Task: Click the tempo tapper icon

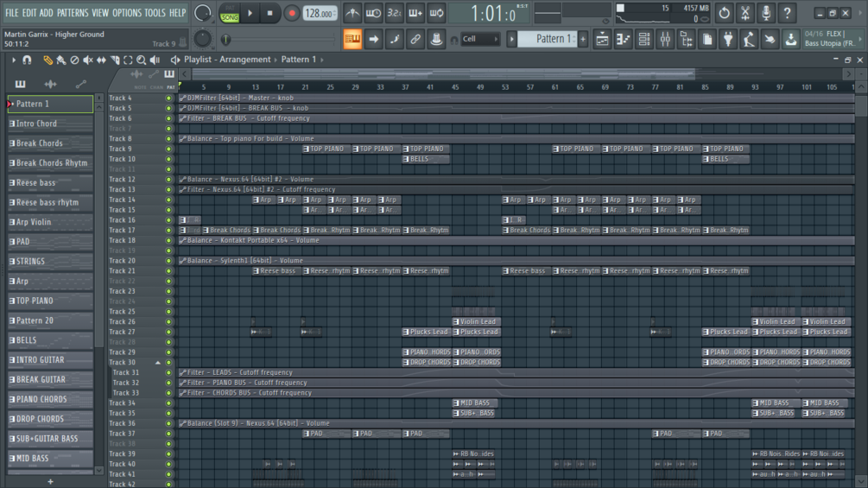Action: (x=749, y=39)
